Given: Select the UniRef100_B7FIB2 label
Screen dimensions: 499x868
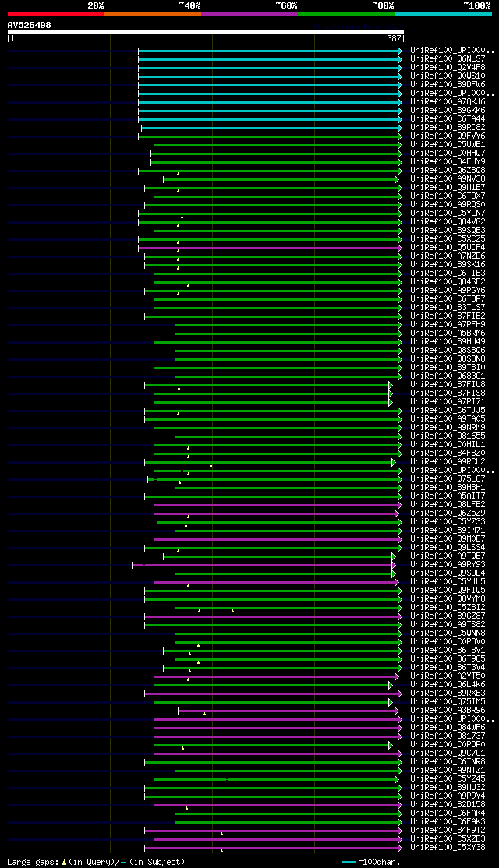Looking at the screenshot, I should coord(448,316).
